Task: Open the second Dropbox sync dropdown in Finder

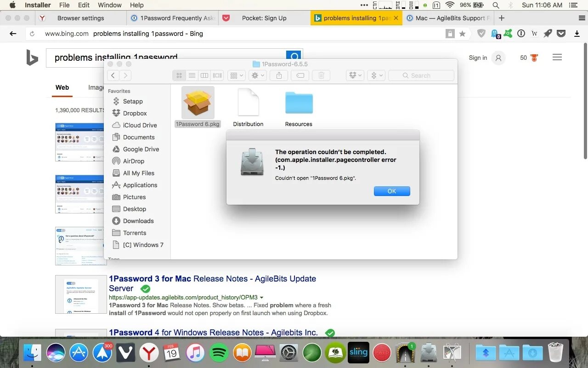Action: (x=376, y=75)
